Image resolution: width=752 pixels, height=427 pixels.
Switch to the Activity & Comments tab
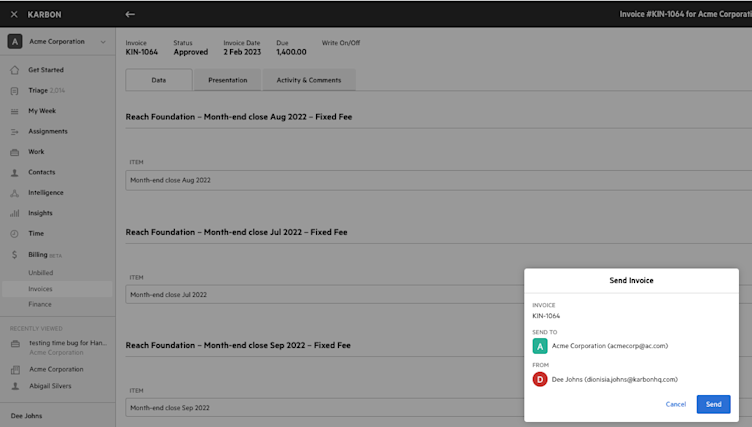pos(309,80)
